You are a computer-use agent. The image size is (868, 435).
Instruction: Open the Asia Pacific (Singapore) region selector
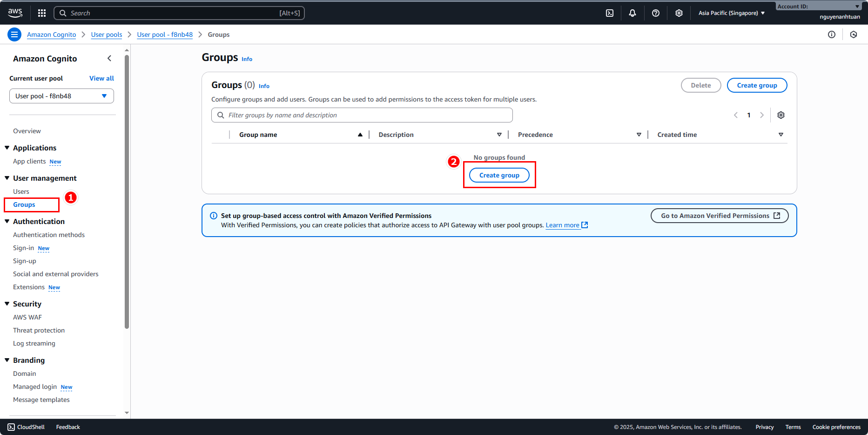(x=731, y=13)
